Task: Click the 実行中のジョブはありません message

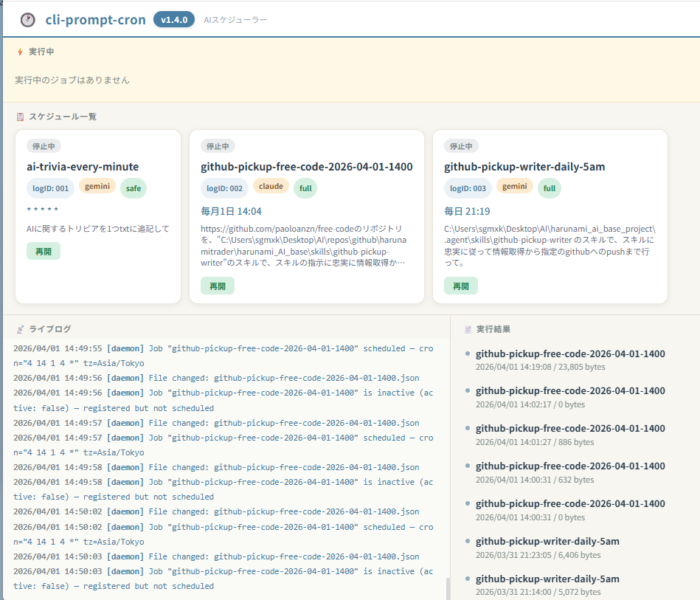Action: (72, 80)
